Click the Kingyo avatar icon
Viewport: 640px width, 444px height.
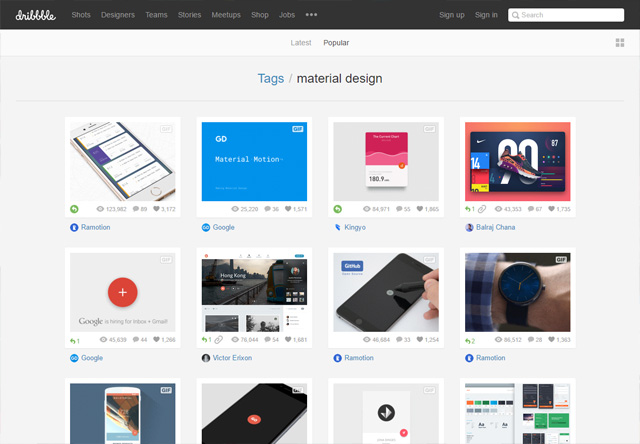coord(338,227)
